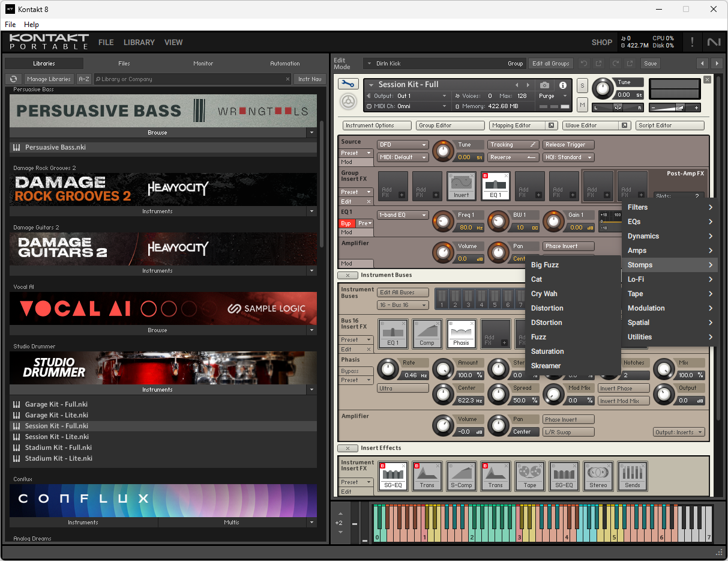Pop out the Wave Editor window
The height and width of the screenshot is (561, 728).
click(x=624, y=126)
